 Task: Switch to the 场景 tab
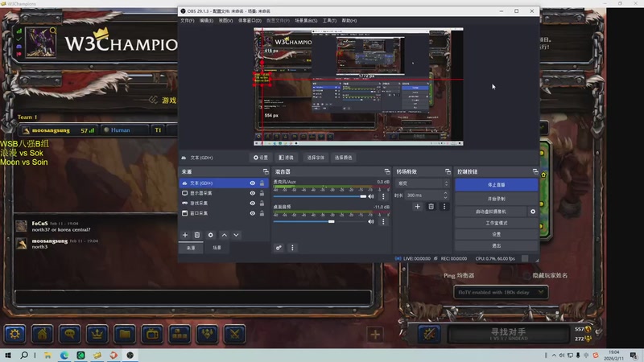pos(217,248)
